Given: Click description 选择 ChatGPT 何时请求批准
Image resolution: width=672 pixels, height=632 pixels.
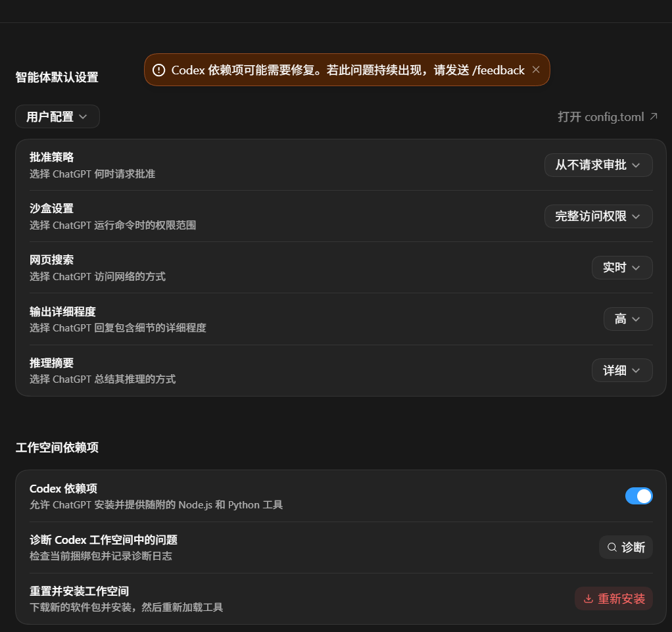Looking at the screenshot, I should click(x=92, y=174).
